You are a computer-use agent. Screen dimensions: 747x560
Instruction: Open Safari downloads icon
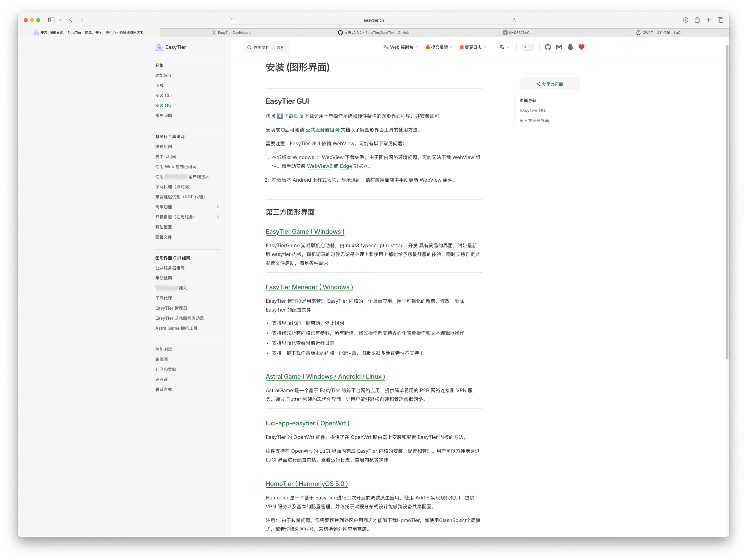685,20
